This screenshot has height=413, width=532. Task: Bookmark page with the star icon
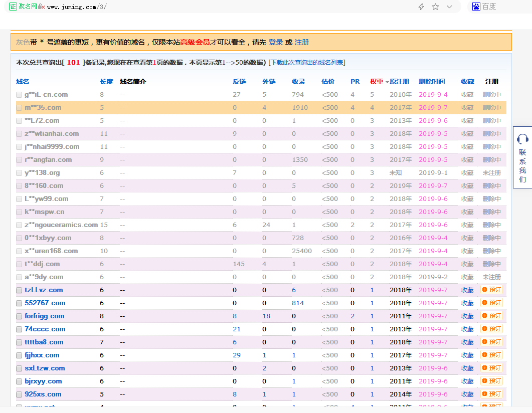click(x=435, y=7)
